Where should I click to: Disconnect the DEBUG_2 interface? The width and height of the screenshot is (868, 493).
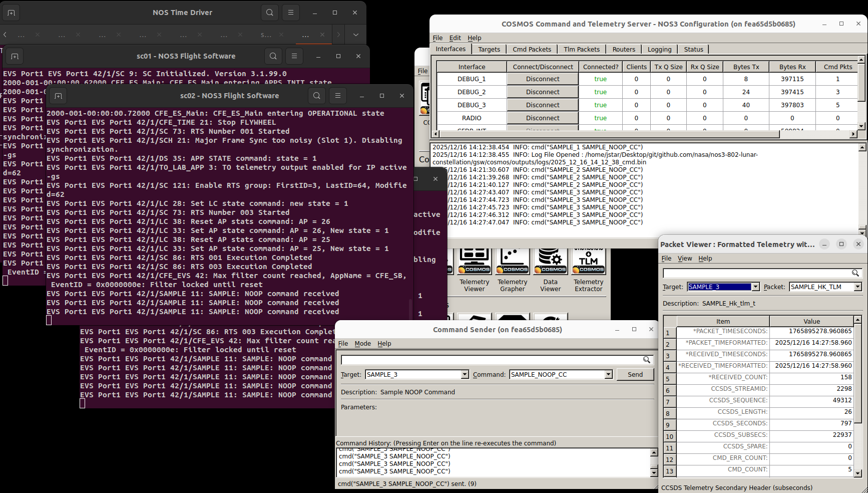pos(543,92)
